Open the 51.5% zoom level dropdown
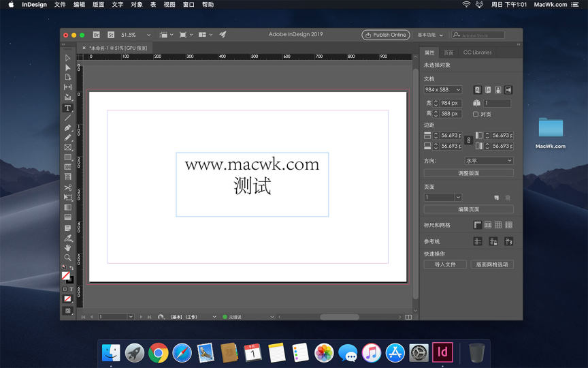Screen dimensions: 588x368 (x=133, y=35)
